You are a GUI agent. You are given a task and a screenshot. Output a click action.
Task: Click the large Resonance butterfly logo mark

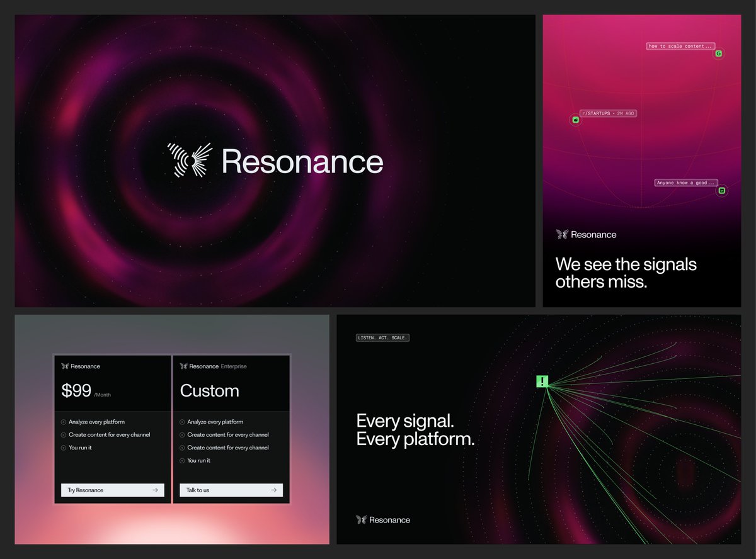point(188,161)
